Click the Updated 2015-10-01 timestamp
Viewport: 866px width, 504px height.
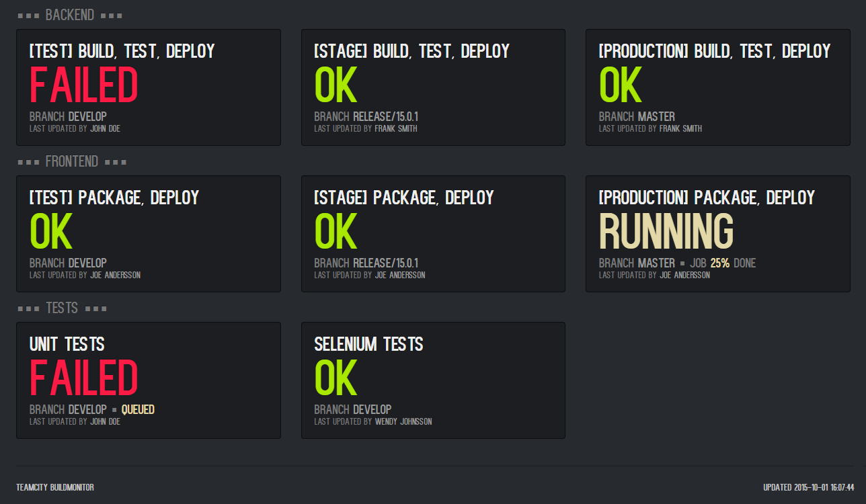pos(809,487)
